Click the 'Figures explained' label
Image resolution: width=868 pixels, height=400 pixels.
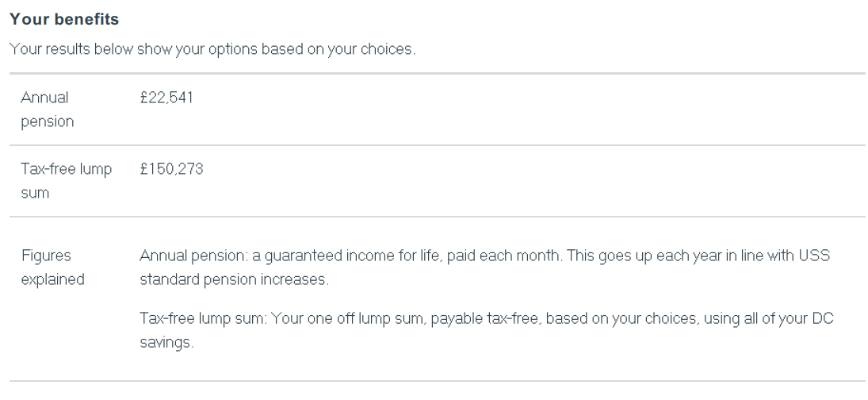52,267
